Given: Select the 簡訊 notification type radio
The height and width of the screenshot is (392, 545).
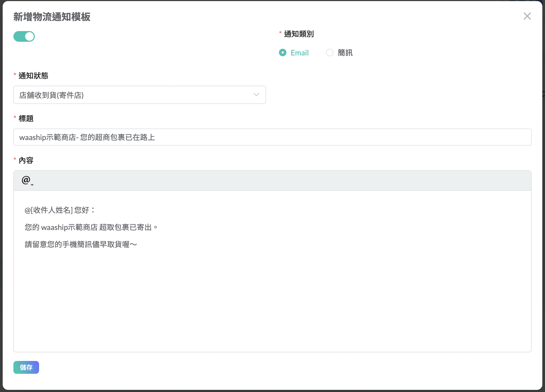Looking at the screenshot, I should 330,53.
